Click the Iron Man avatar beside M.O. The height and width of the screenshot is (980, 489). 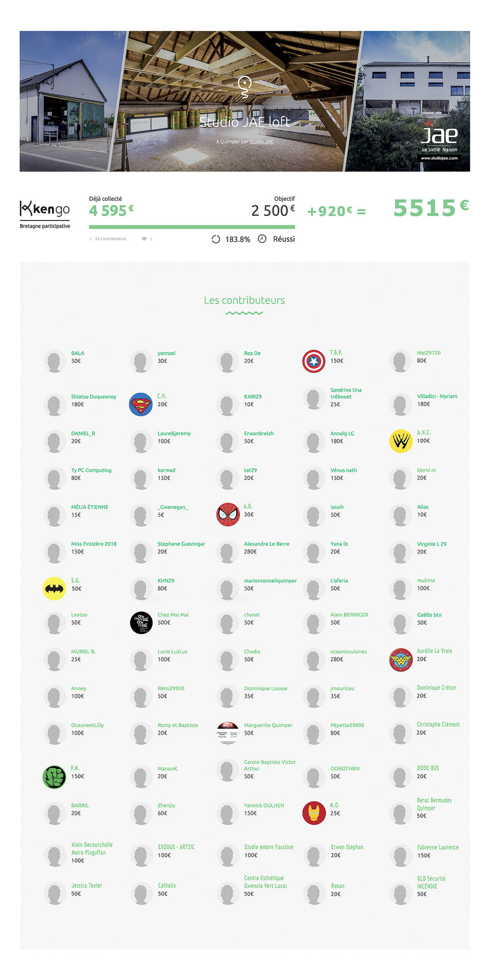click(314, 813)
